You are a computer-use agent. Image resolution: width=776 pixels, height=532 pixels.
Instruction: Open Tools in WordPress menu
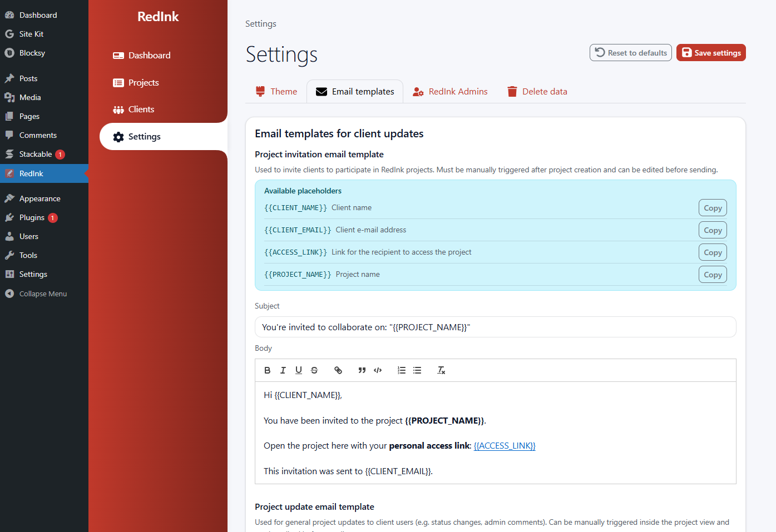click(x=44, y=255)
